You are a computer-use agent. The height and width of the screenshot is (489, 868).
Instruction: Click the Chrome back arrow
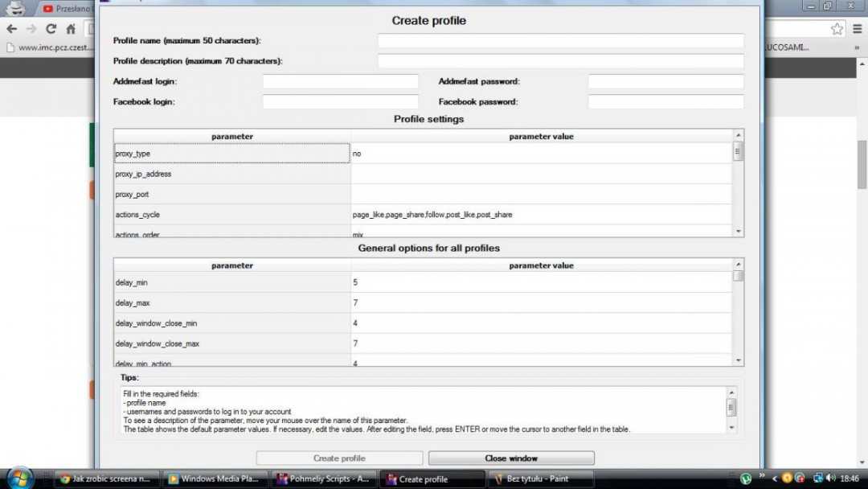(12, 29)
